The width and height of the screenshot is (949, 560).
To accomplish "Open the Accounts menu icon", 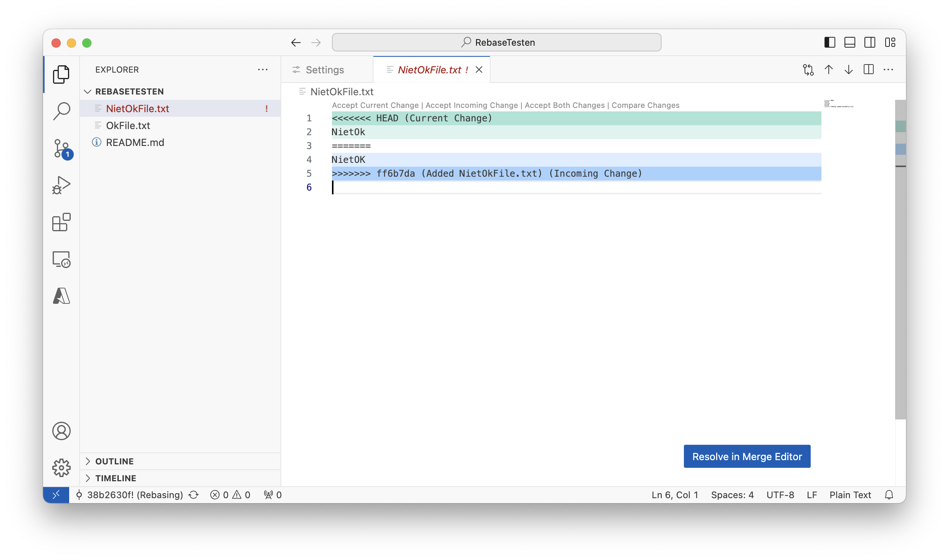I will point(61,431).
